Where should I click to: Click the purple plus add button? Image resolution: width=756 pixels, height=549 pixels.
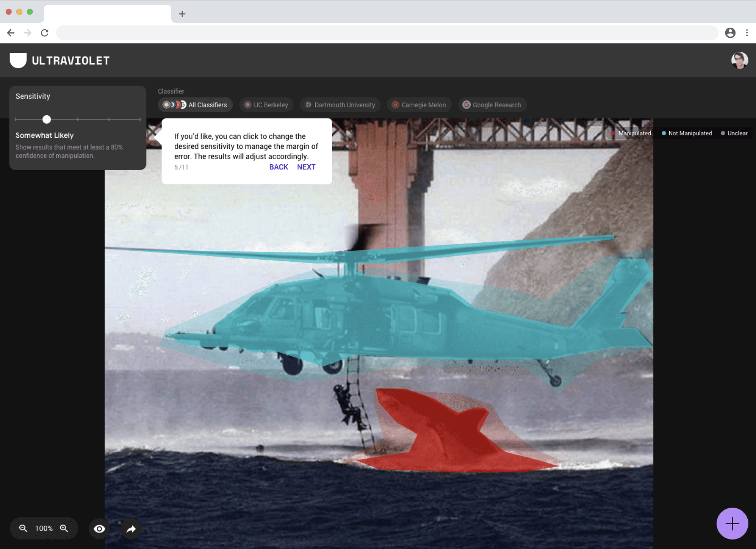[732, 523]
